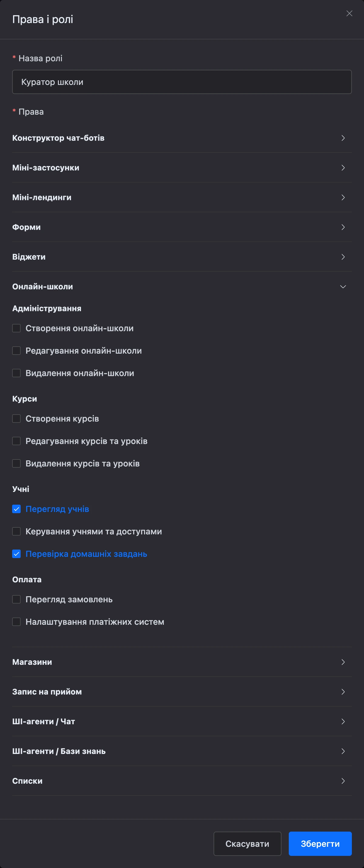Image resolution: width=364 pixels, height=868 pixels.
Task: Expand the Магазини section chevron
Action: point(343,662)
